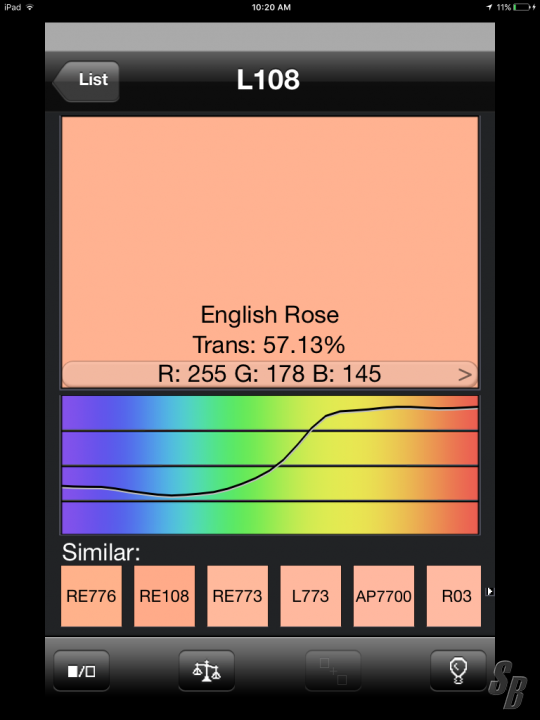Open the balance scales compare icon

pos(207,671)
